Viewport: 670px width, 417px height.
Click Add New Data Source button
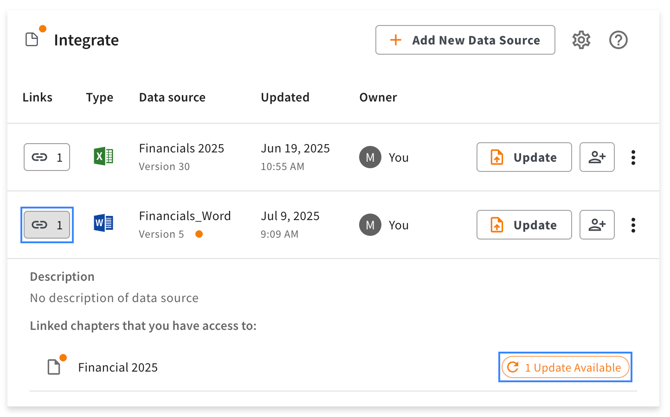click(465, 40)
